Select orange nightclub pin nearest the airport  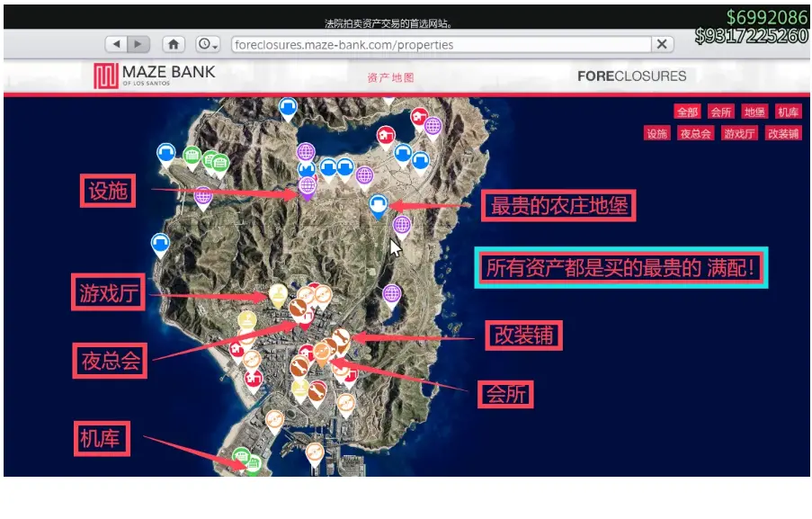click(x=274, y=421)
